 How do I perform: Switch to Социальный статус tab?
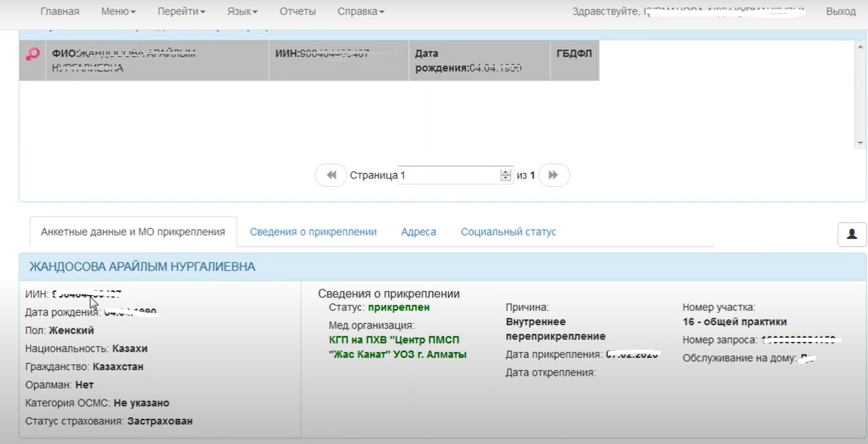point(509,232)
